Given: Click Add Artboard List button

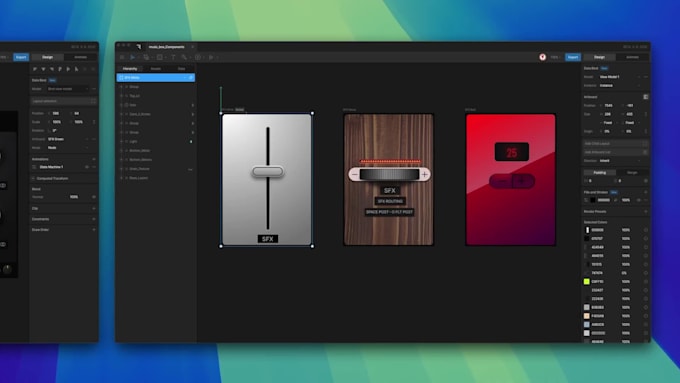Looking at the screenshot, I should click(x=615, y=152).
